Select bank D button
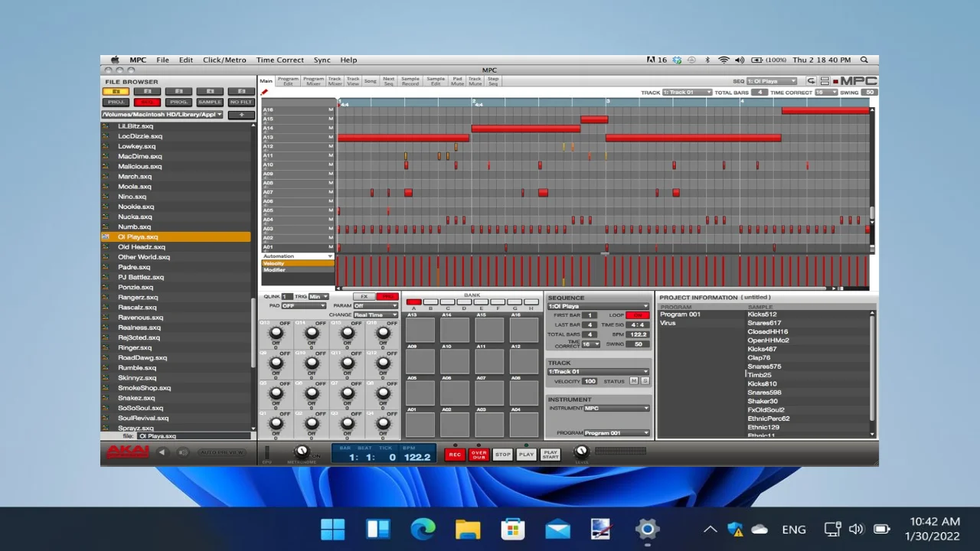 [x=464, y=303]
